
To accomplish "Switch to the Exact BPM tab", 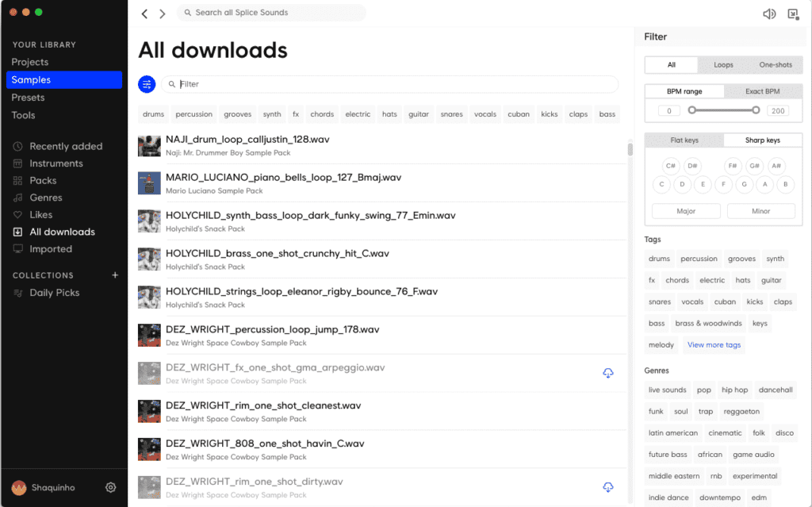I will (762, 91).
